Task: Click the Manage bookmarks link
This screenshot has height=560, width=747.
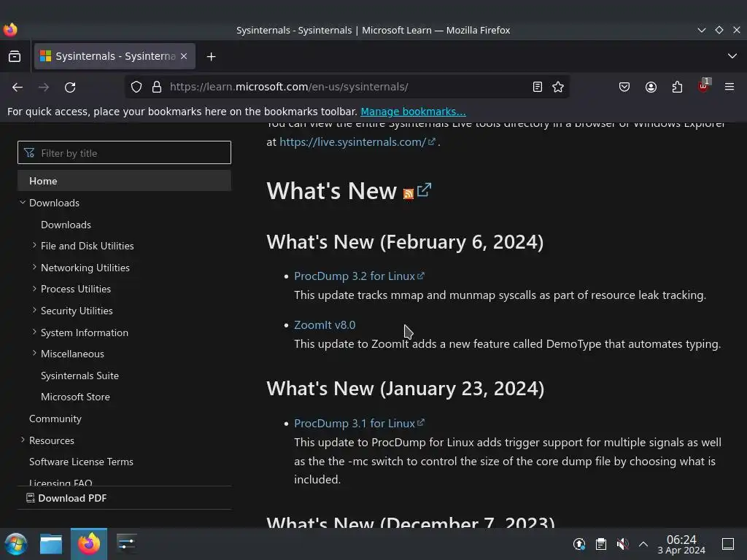Action: tap(413, 112)
